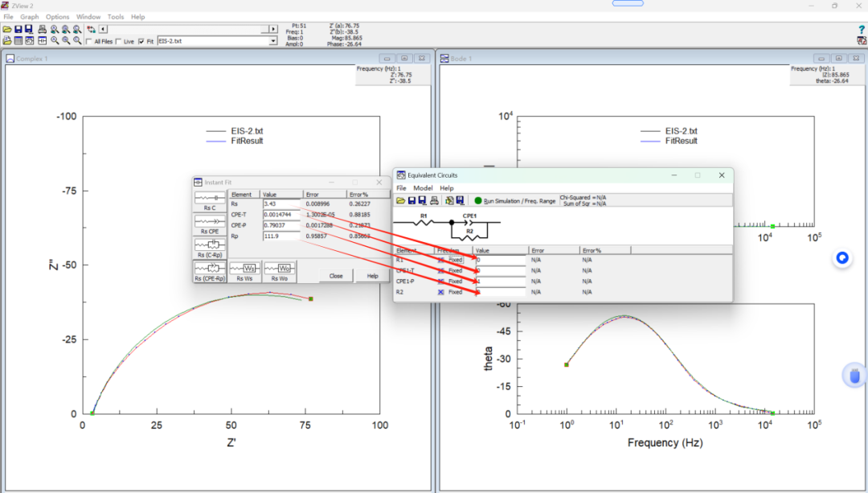The image size is (868, 493).
Task: Click icon right of printer in Equivalent Circuits toolbar
Action: click(x=449, y=200)
